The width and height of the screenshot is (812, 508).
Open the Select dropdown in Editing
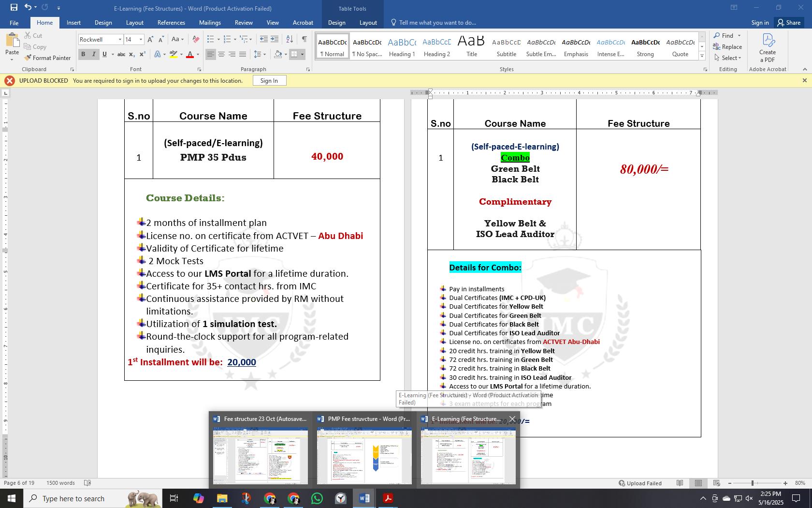pos(727,58)
